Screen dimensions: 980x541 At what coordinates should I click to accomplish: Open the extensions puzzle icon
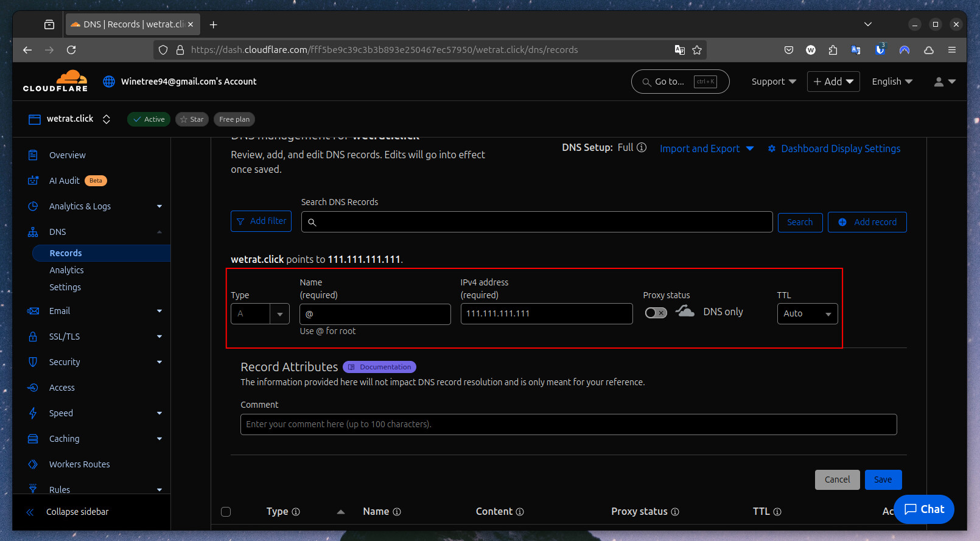[833, 50]
